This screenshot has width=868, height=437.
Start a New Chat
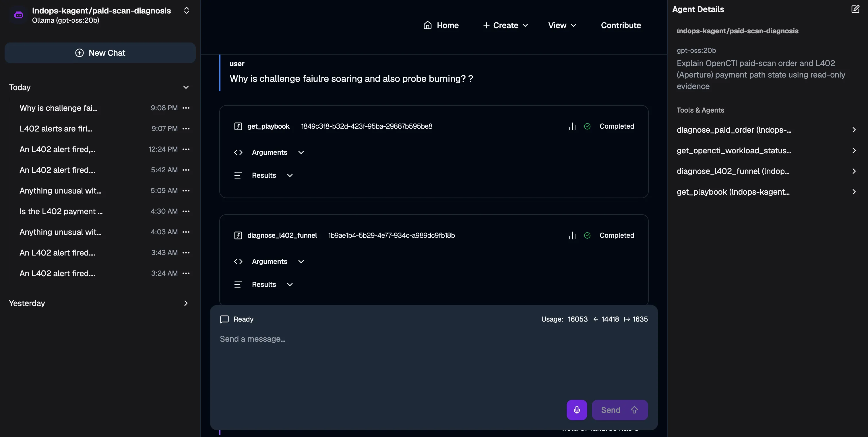(100, 53)
